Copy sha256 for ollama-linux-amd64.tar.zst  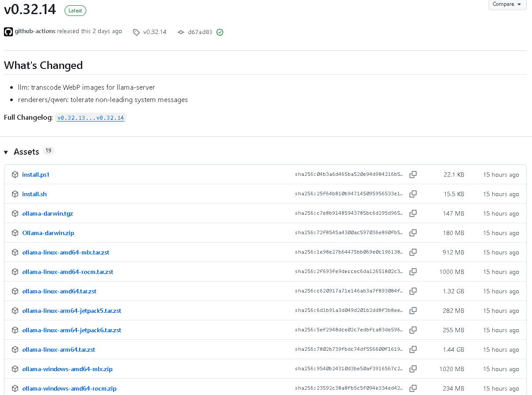413,291
